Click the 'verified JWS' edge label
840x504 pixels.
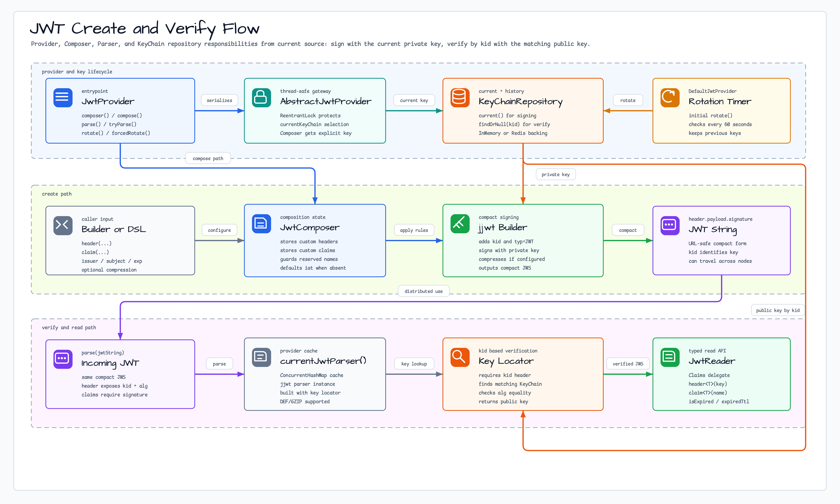tap(628, 364)
